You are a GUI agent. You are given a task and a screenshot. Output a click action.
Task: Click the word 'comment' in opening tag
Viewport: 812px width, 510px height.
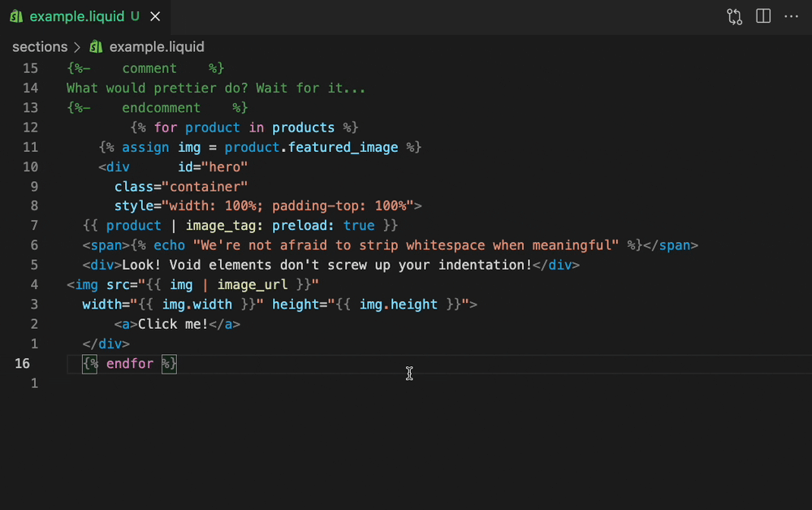click(x=149, y=68)
